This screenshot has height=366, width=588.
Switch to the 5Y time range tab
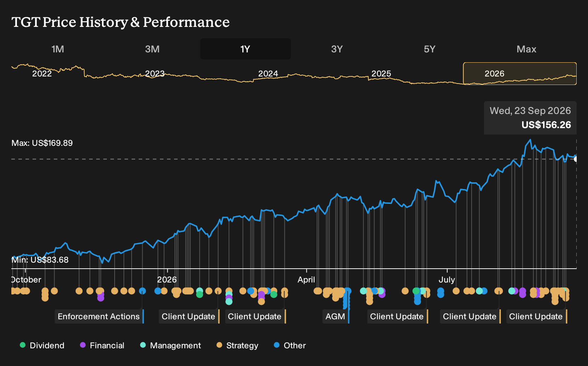pyautogui.click(x=430, y=49)
